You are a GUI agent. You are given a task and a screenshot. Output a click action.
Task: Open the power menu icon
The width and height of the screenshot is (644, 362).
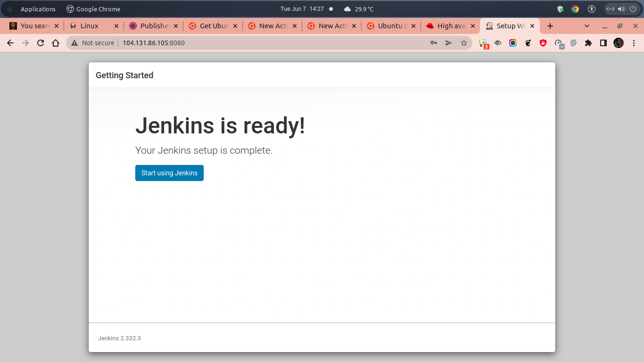(x=633, y=9)
